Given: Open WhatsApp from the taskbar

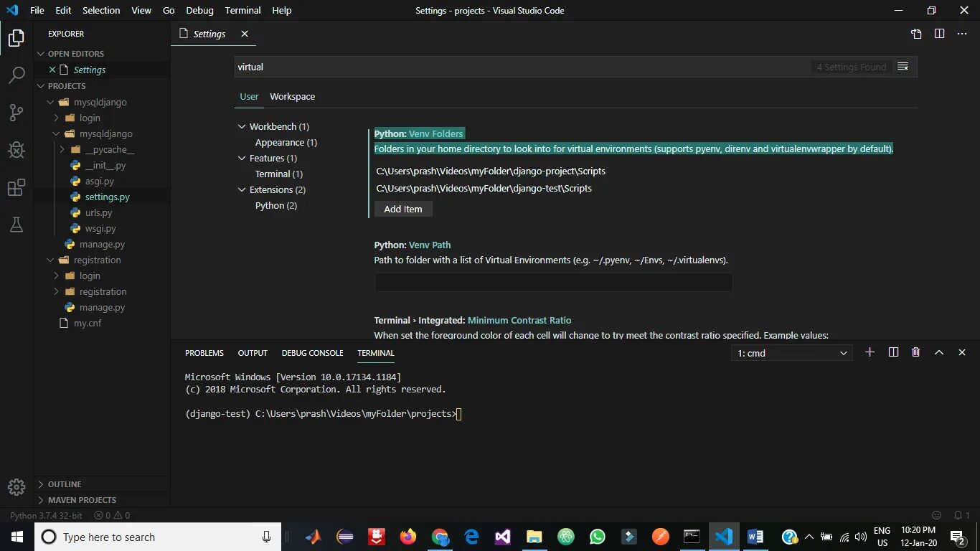Looking at the screenshot, I should click(597, 537).
